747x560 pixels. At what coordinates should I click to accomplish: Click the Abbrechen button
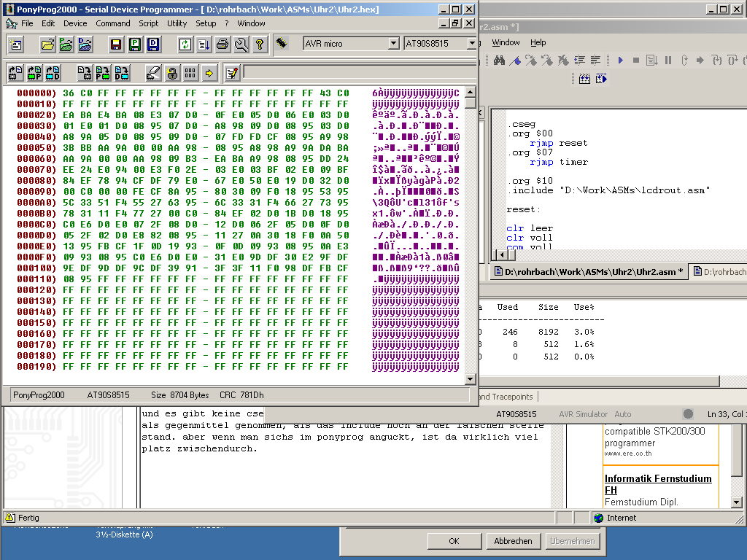click(513, 541)
